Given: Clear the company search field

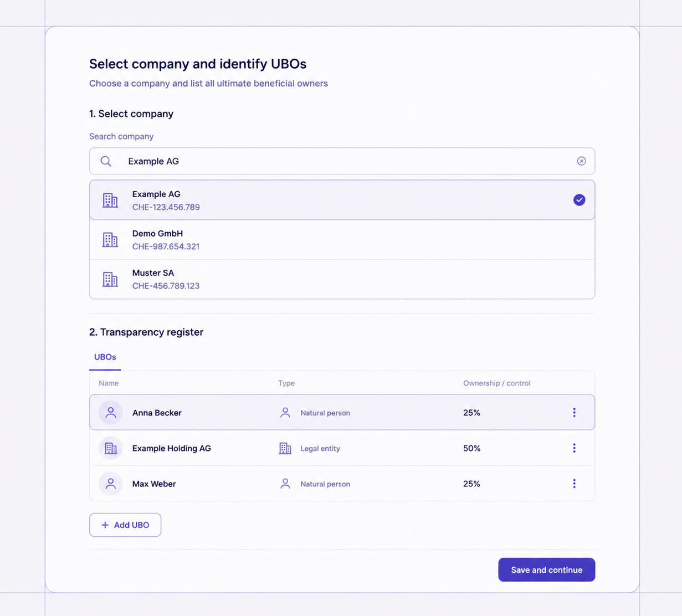Looking at the screenshot, I should (581, 161).
